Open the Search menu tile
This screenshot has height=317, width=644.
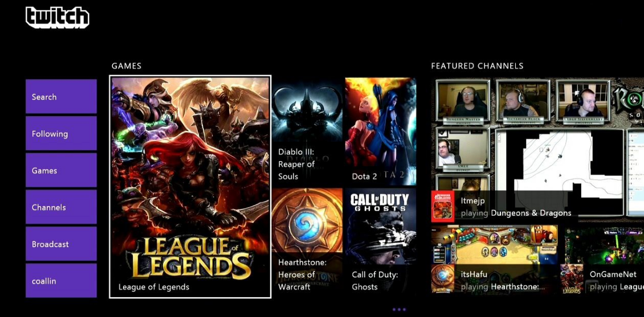click(61, 96)
